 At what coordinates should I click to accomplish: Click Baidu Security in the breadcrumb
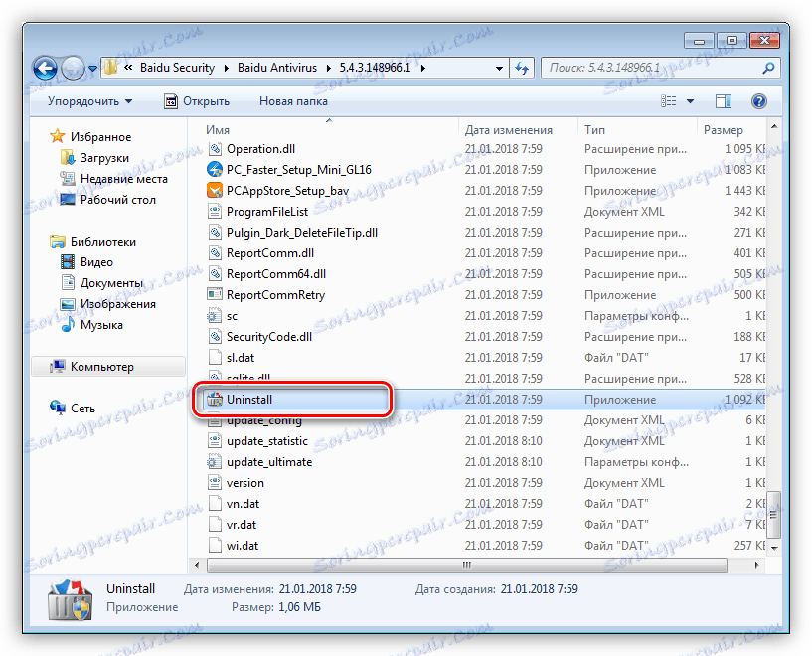(177, 68)
